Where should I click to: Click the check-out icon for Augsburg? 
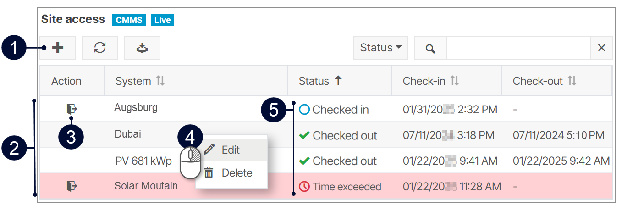[72, 109]
